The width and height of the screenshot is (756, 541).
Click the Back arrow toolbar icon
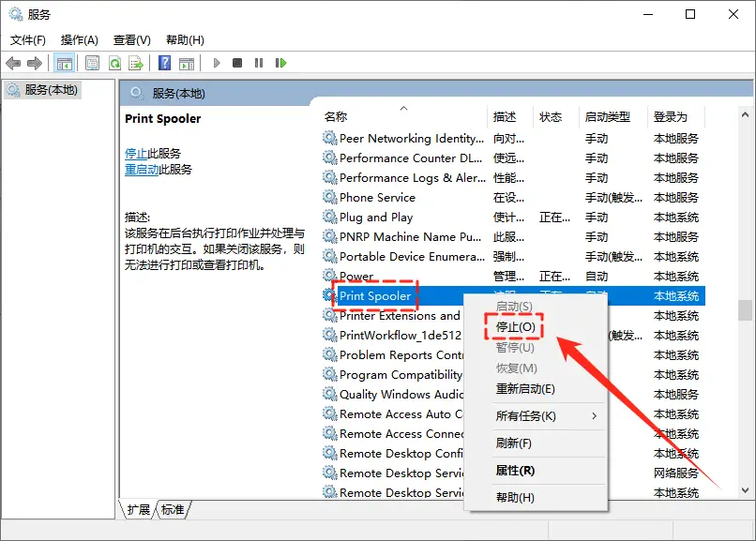[13, 63]
